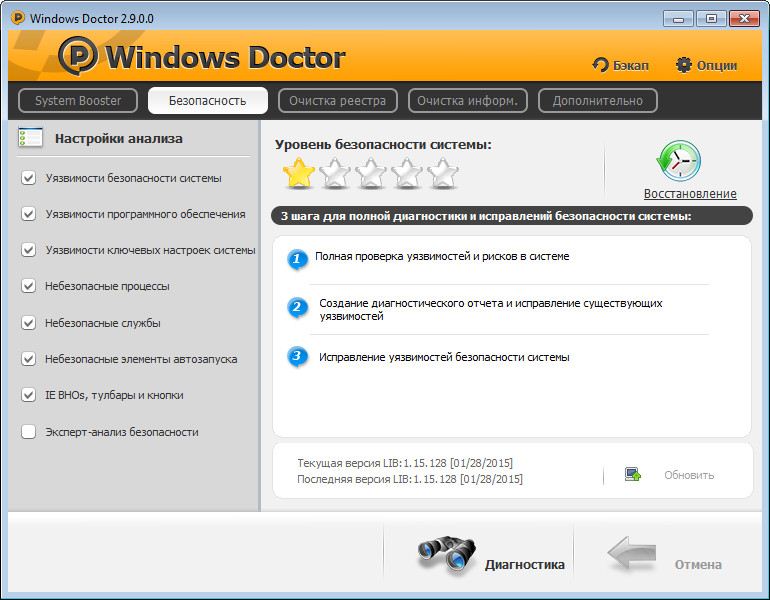Uncheck Уязвимости безопасности системы
Viewport: 770px width, 600px height.
click(x=28, y=178)
